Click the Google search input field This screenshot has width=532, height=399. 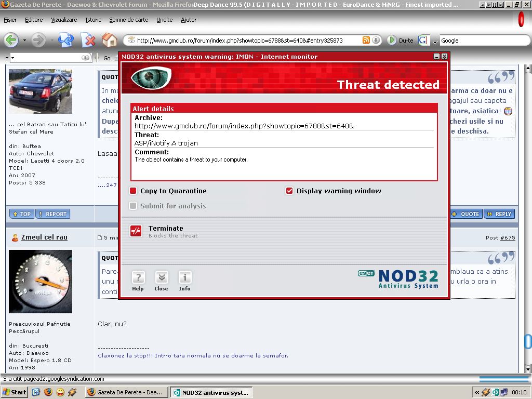coord(485,41)
